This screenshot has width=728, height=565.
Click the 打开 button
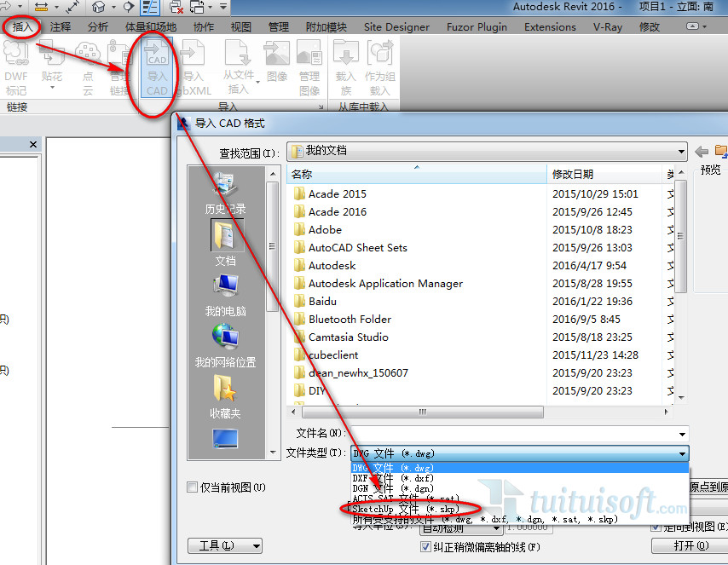[x=689, y=545]
